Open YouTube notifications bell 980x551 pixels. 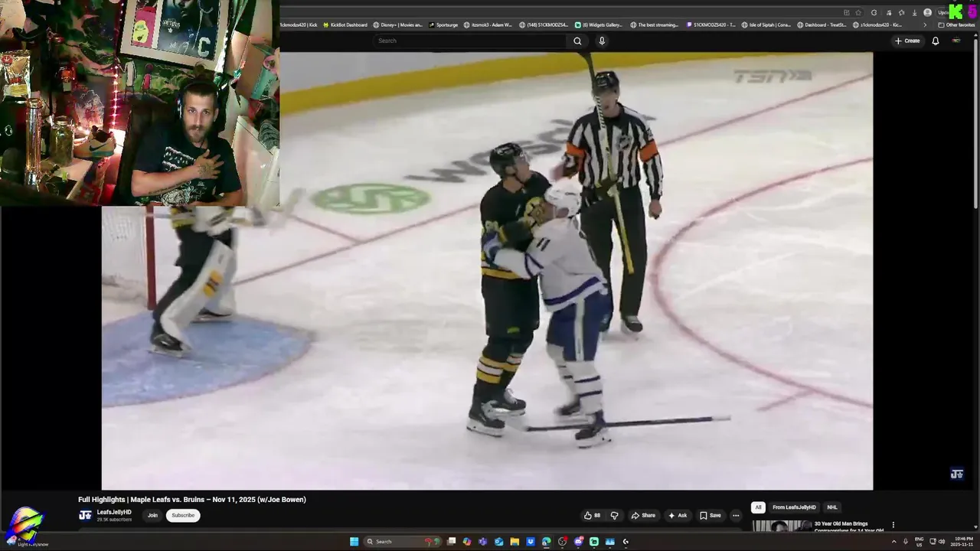935,41
